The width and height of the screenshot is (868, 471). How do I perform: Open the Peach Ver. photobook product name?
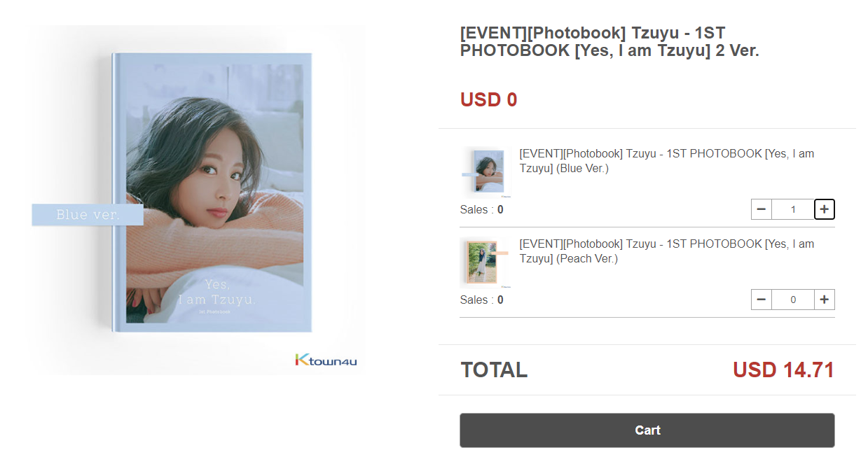coord(666,251)
